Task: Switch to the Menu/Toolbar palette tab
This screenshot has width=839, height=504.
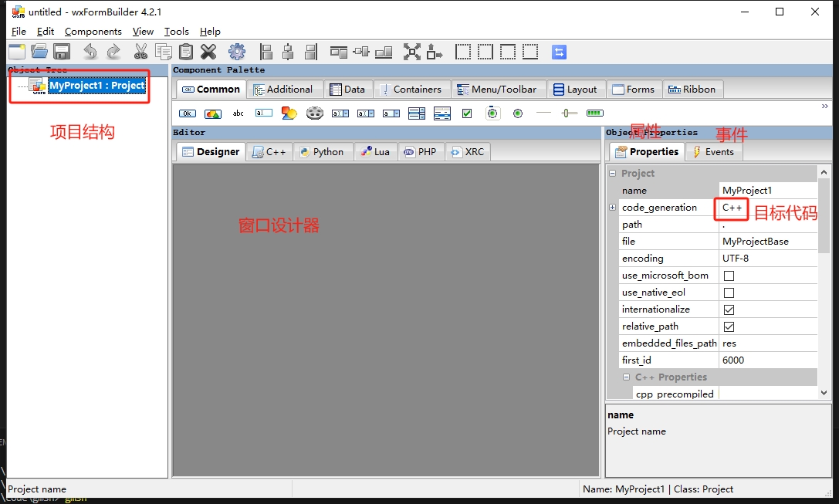Action: coord(498,90)
